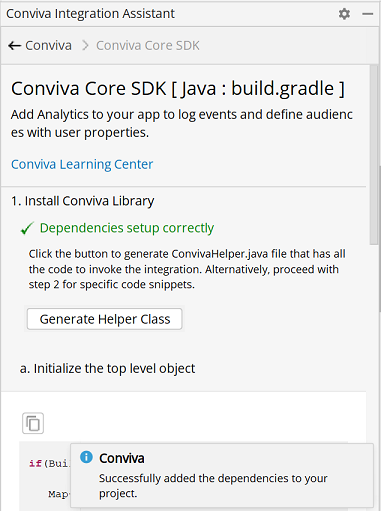
Task: Hide the Conviva Integration Assistant panel
Action: click(367, 14)
